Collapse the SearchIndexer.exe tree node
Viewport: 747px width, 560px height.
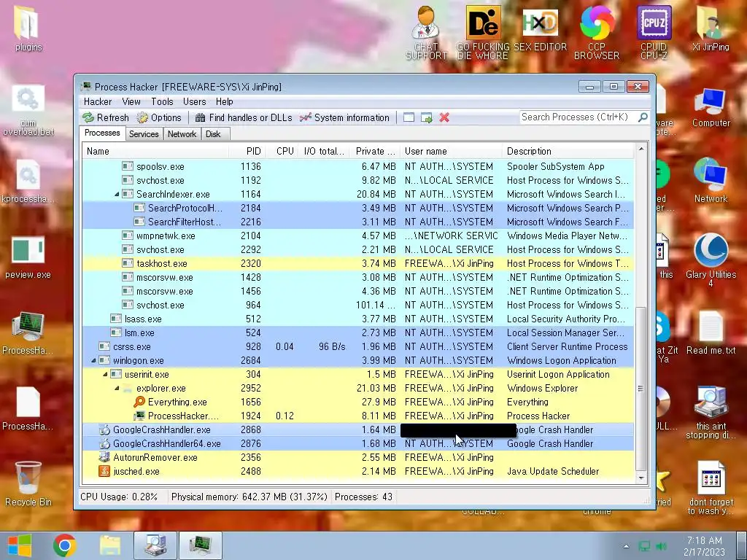tap(117, 194)
